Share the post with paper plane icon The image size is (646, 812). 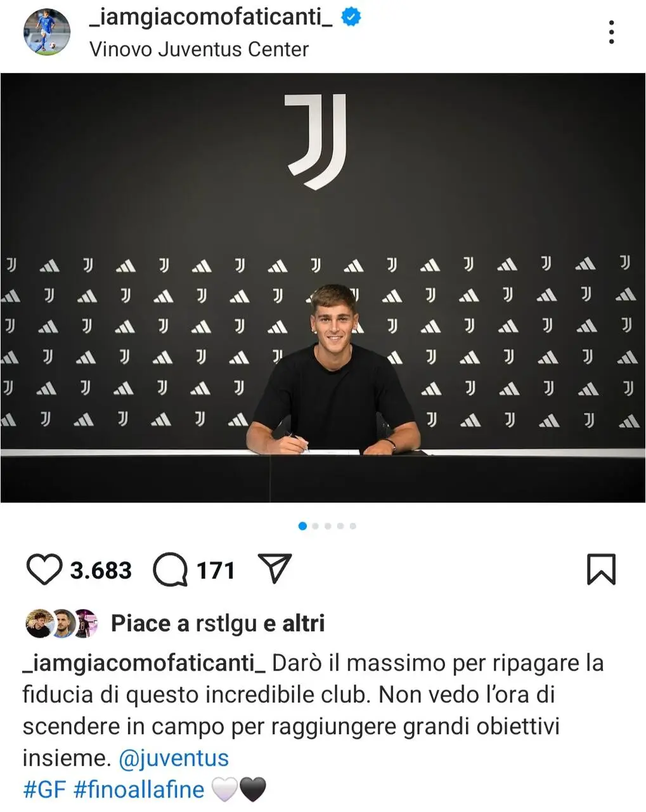tap(275, 568)
